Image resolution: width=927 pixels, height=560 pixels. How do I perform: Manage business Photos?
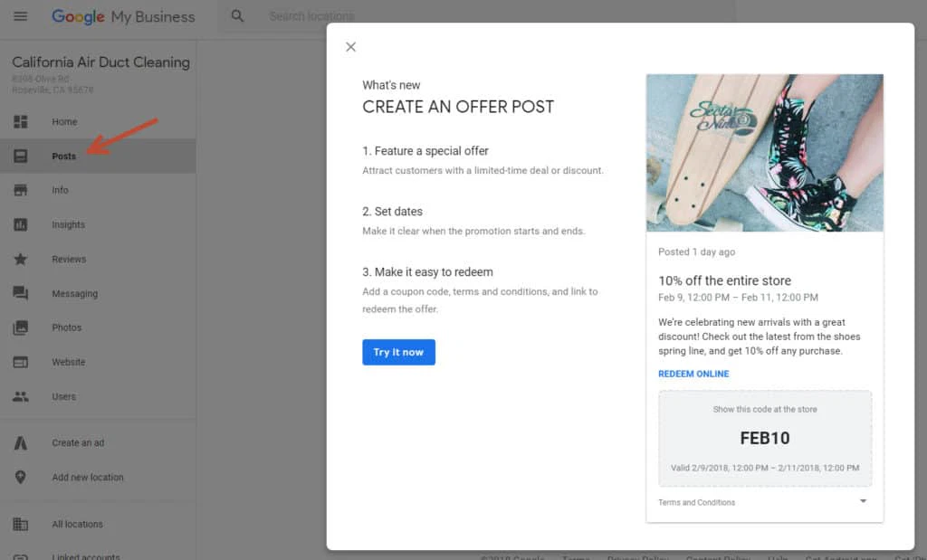(65, 327)
